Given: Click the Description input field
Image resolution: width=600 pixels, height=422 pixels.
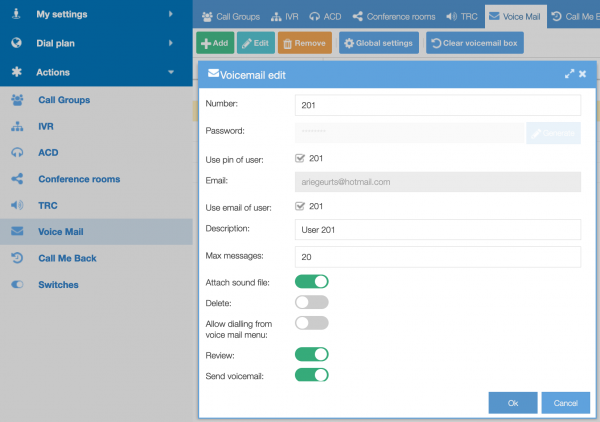Looking at the screenshot, I should click(438, 230).
